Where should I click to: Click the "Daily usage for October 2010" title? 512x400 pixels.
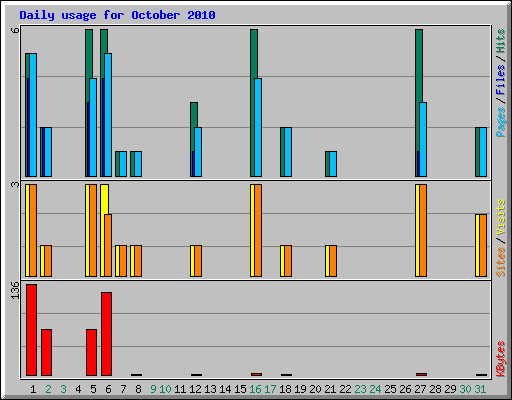click(x=117, y=15)
